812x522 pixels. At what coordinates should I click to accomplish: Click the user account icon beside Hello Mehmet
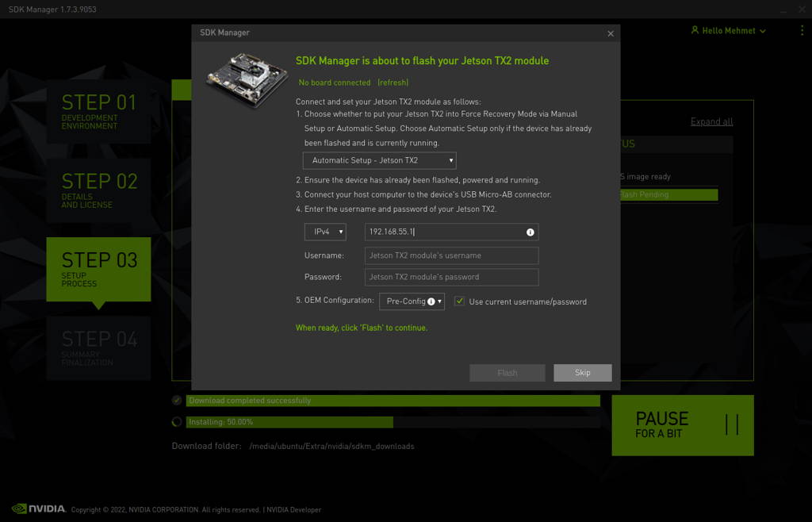[x=694, y=29]
